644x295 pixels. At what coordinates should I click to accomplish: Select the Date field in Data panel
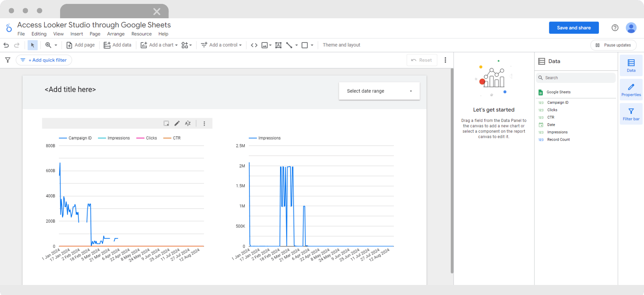tap(551, 125)
